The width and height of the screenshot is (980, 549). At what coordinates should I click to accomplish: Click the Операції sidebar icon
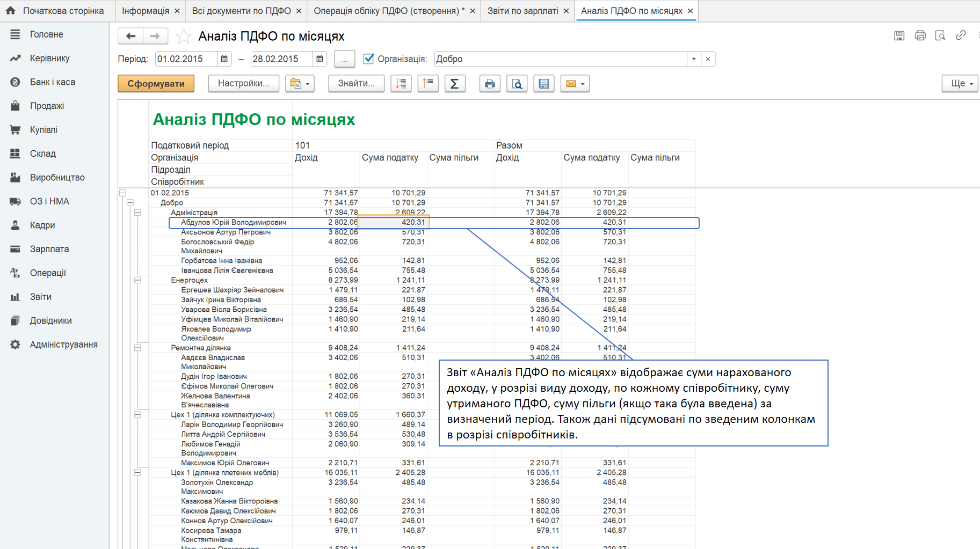(x=15, y=273)
